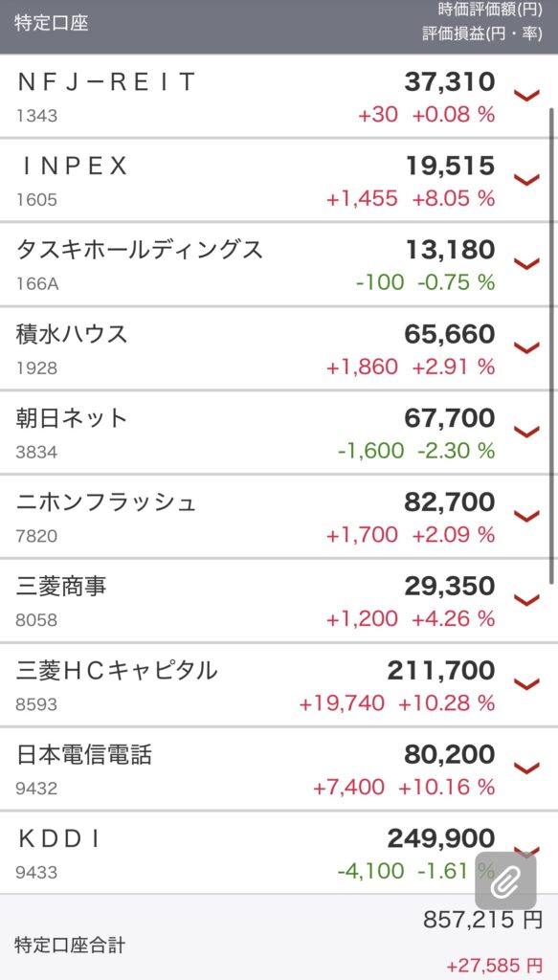The image size is (558, 980).
Task: Click the 評価損益(円・率) column header
Action: [481, 33]
